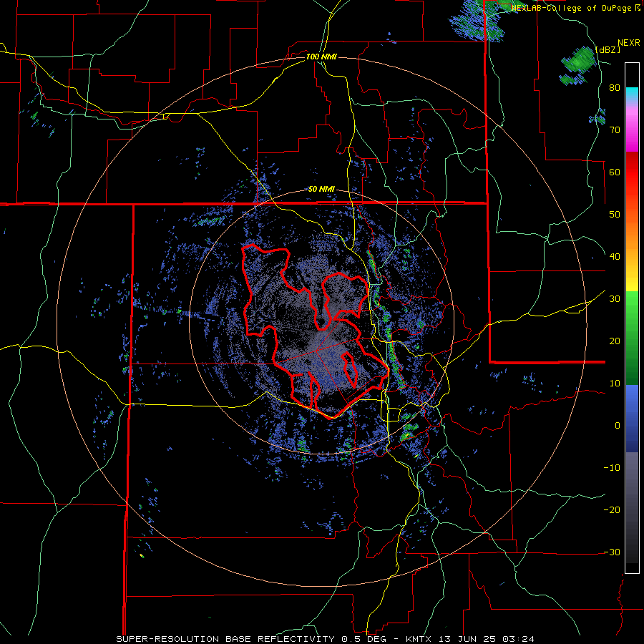Click the "100 NMI" range ring label
Viewport: 644px width, 644px height.
[x=321, y=57]
